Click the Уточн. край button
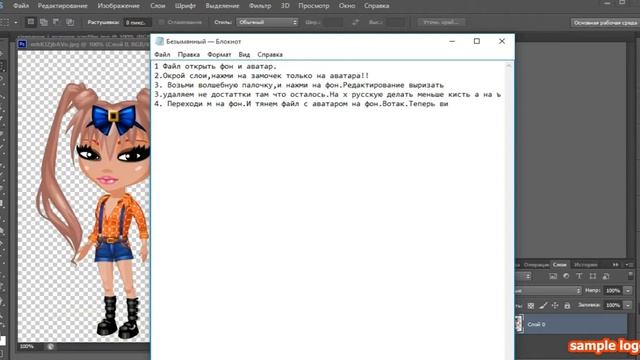 pos(441,22)
